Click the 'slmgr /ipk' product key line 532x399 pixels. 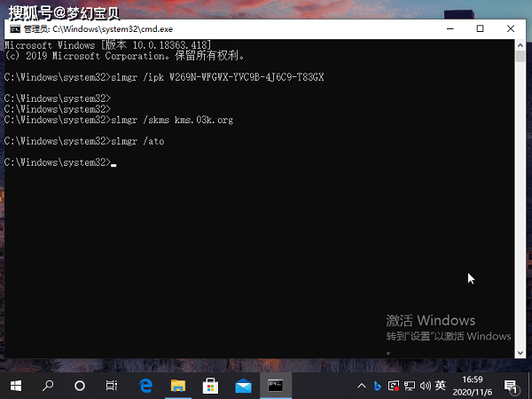click(x=164, y=77)
